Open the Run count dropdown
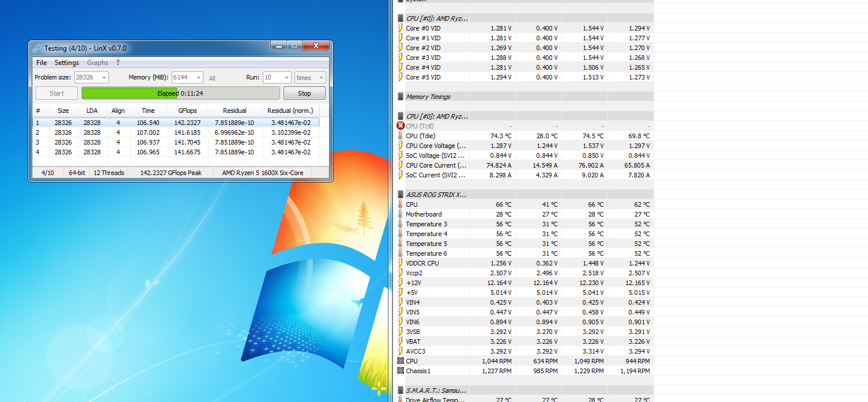The width and height of the screenshot is (868, 402). click(x=277, y=78)
